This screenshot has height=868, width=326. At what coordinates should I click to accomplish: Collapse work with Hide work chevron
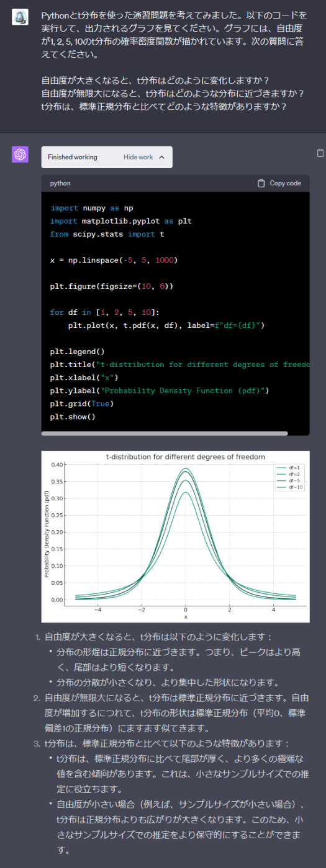click(x=162, y=157)
